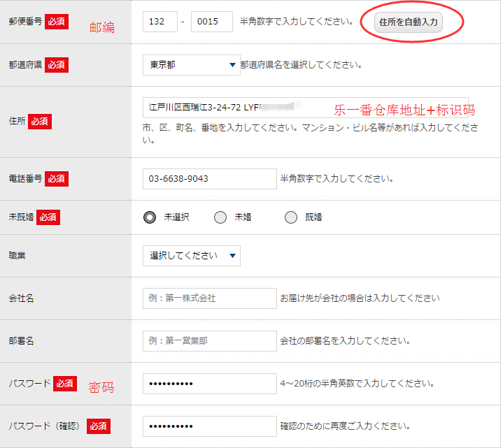Click the 必須 badge next to 電話番号
503x448 pixels.
[56, 179]
